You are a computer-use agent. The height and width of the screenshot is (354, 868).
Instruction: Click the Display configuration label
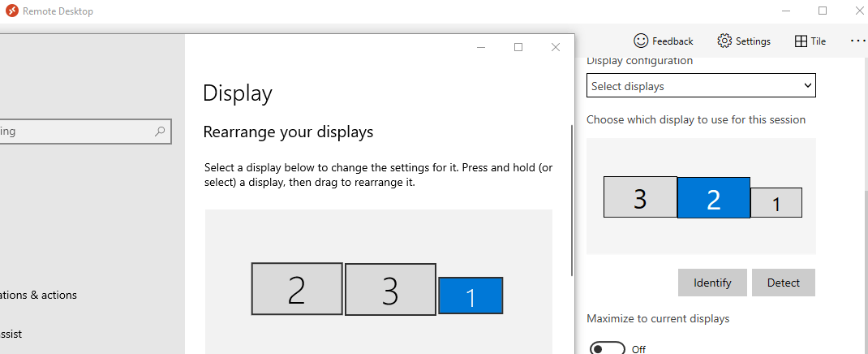point(639,61)
